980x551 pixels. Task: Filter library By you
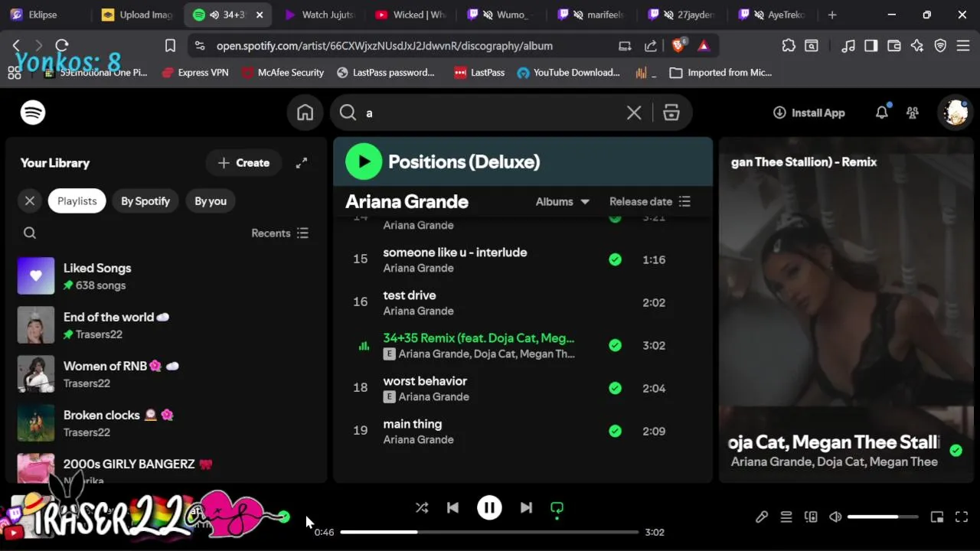click(x=211, y=201)
